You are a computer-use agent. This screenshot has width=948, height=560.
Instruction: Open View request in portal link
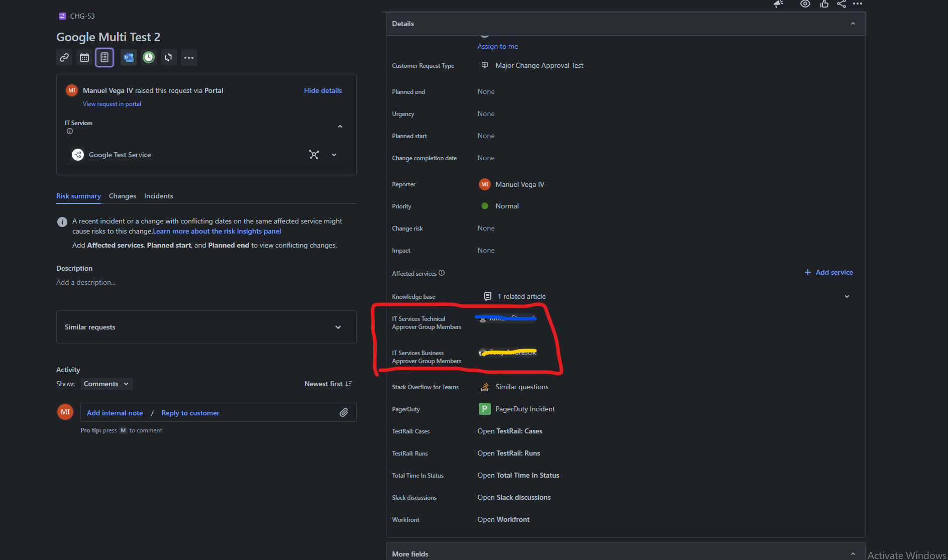point(112,104)
